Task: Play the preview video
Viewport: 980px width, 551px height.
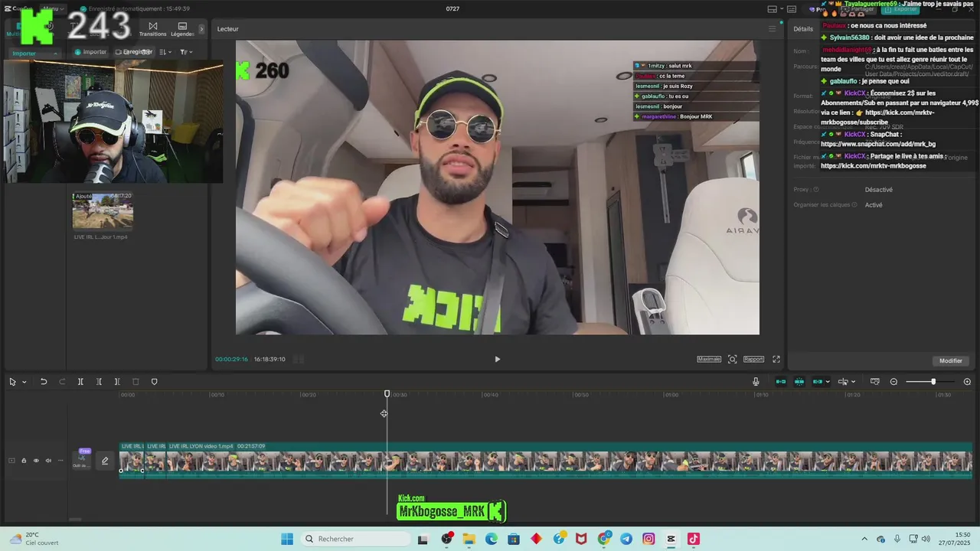Action: click(497, 359)
